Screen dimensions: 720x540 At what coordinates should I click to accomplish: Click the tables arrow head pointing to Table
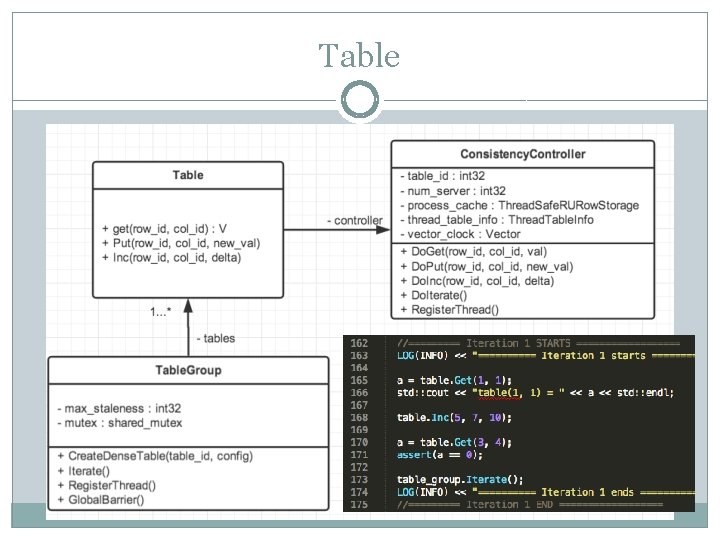tap(188, 306)
